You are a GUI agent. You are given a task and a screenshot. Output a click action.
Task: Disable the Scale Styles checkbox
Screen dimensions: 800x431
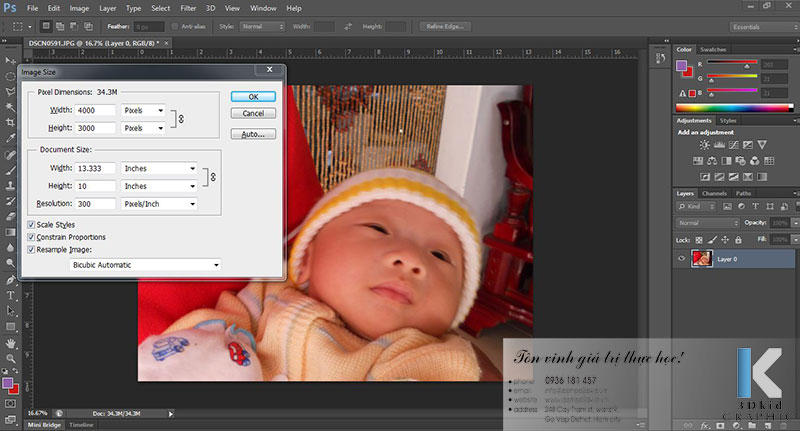pyautogui.click(x=32, y=225)
